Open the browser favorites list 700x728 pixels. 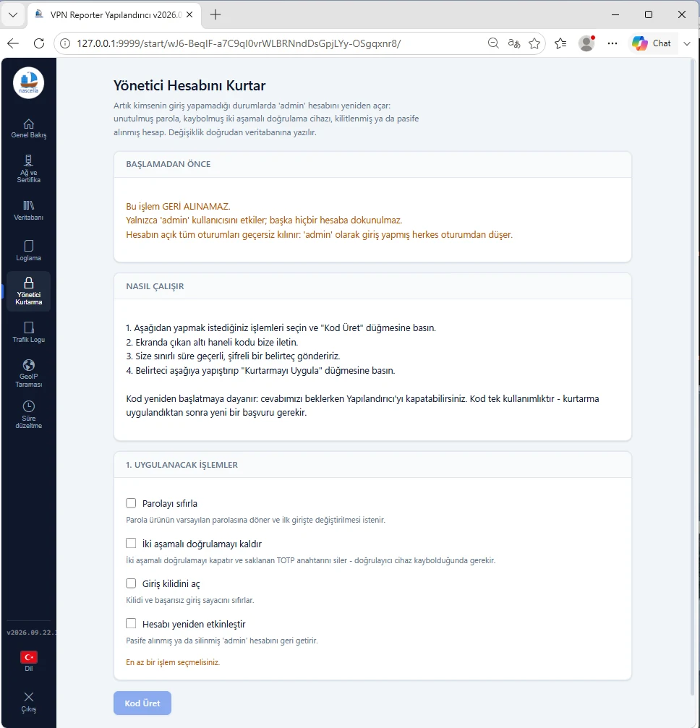pyautogui.click(x=560, y=43)
